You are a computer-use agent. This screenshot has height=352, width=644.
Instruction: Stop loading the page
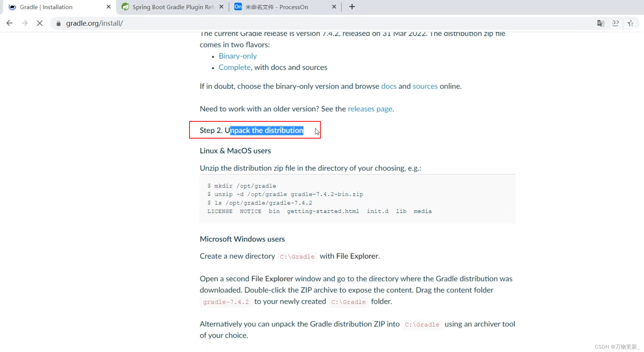(x=40, y=23)
